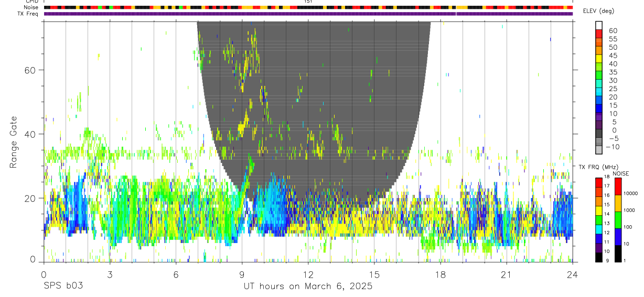Click the 'Range Gate' y-axis title

pos(14,142)
